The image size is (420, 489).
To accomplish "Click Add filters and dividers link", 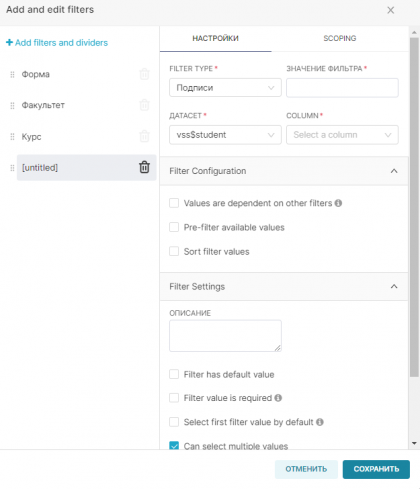I will coord(57,43).
